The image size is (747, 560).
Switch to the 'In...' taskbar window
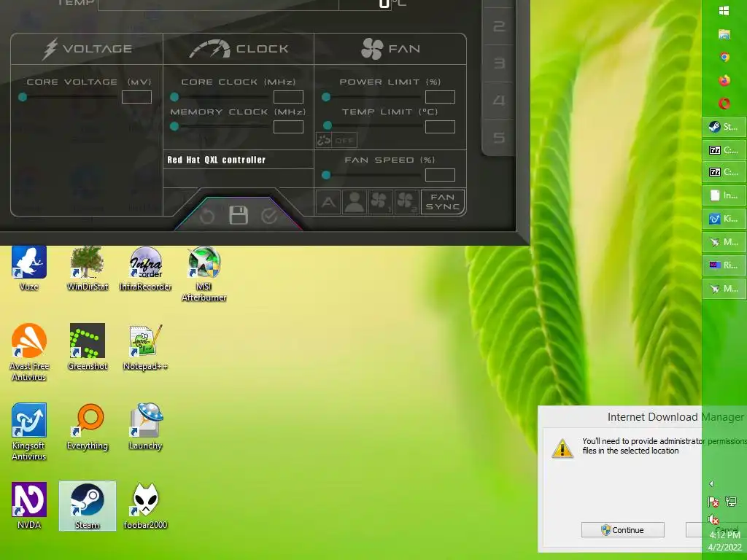click(x=724, y=195)
